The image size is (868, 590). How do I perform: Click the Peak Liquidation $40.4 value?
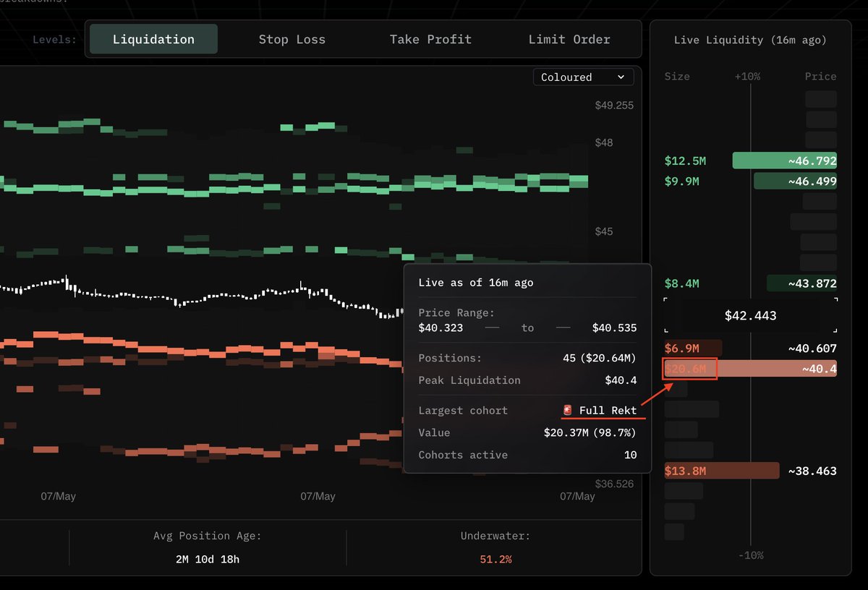(x=621, y=380)
